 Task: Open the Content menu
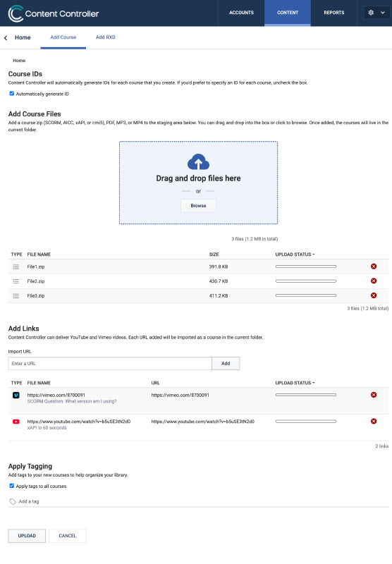click(288, 13)
